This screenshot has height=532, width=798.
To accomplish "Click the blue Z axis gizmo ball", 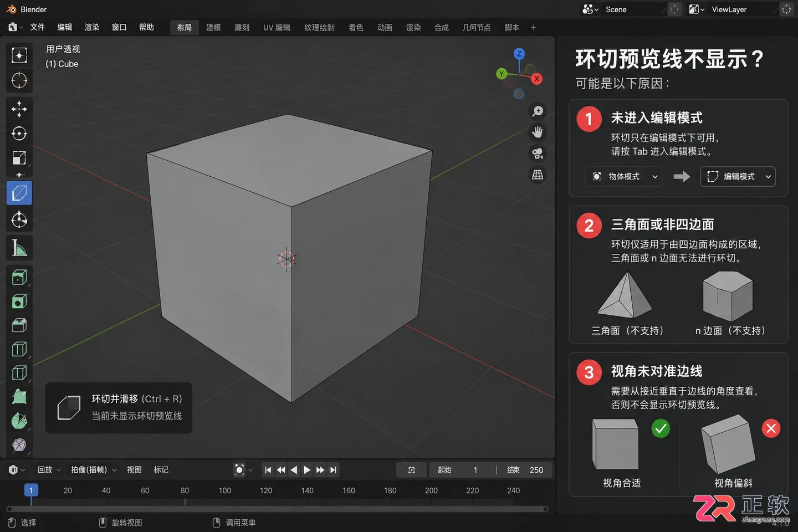I will pos(519,54).
